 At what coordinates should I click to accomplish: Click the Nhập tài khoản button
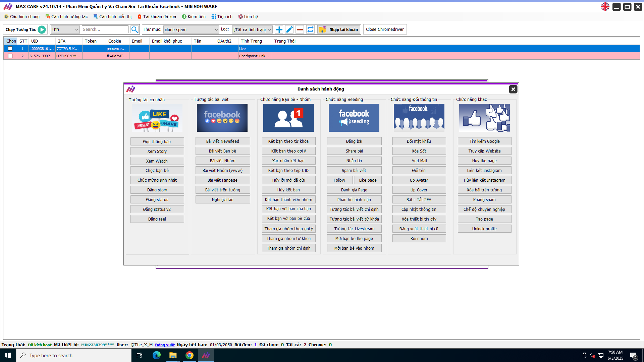[339, 29]
